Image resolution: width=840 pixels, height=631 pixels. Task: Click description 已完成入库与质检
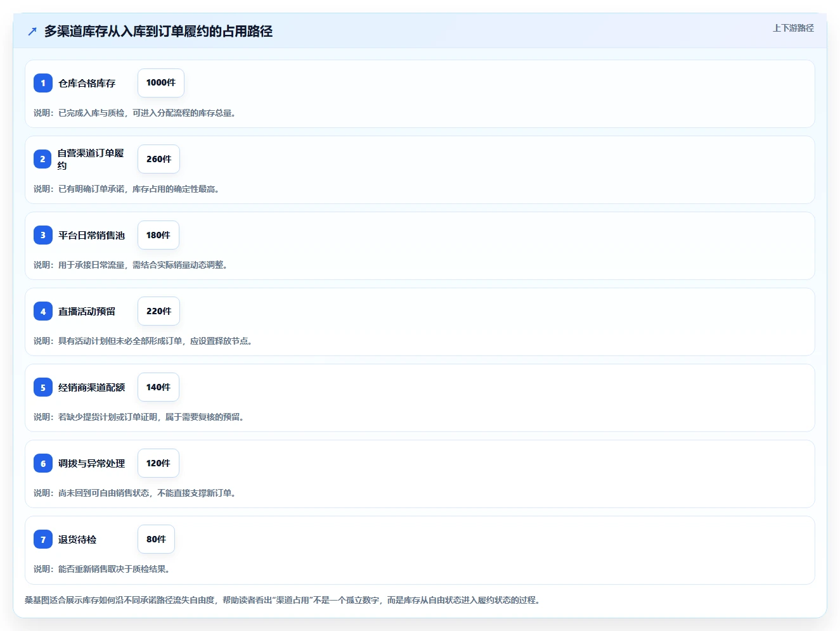135,113
